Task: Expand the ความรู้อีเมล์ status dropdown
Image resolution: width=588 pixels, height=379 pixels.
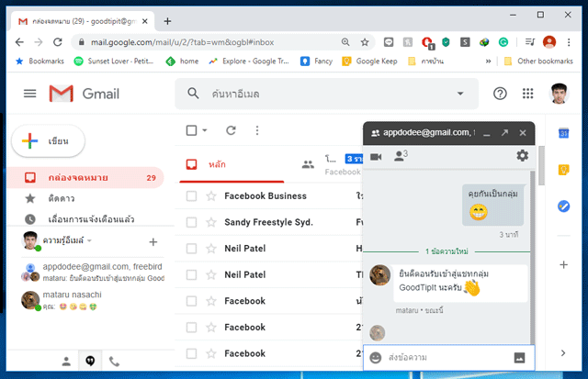Action: point(89,240)
